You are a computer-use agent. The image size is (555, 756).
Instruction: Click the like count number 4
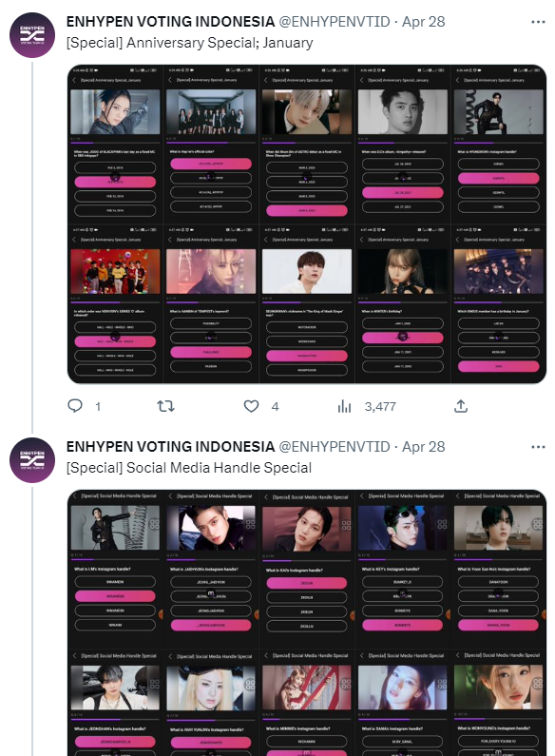click(275, 406)
